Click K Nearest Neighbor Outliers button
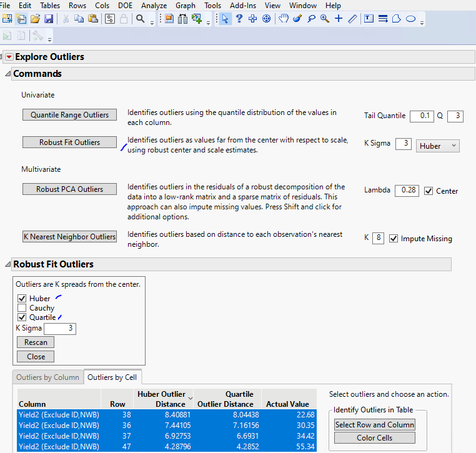Screen dimensions: 476x453 click(69, 237)
